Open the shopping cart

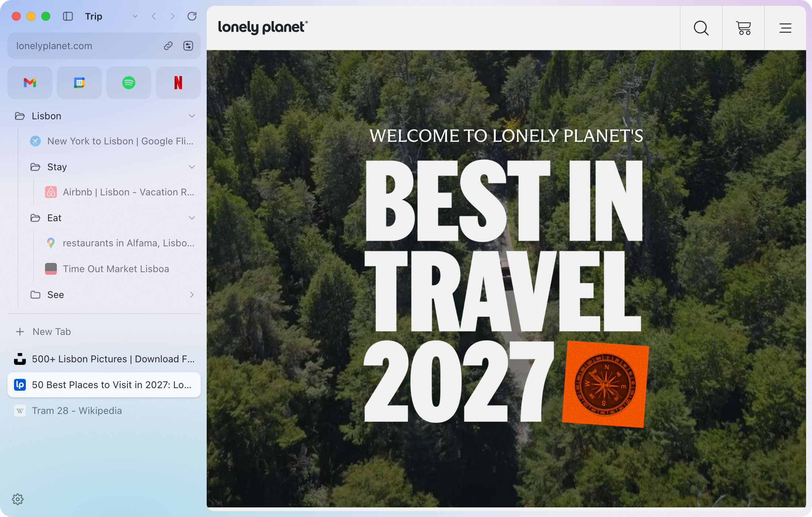(x=743, y=28)
